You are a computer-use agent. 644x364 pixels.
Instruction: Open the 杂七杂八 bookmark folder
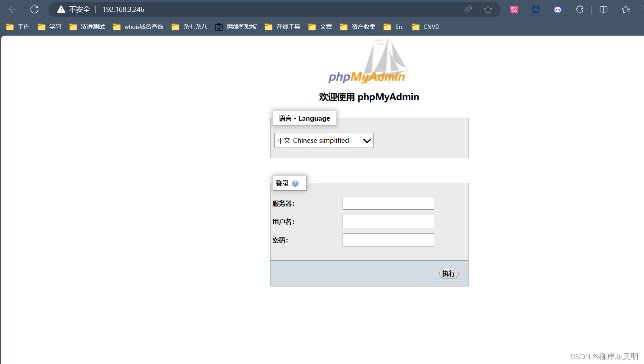coord(189,27)
